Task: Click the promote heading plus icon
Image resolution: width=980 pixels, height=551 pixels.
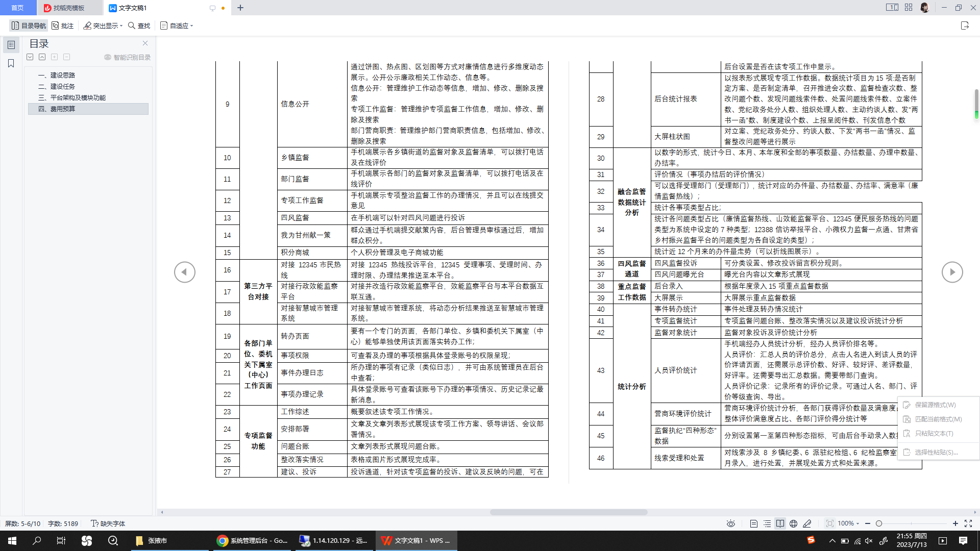Action: coord(54,57)
